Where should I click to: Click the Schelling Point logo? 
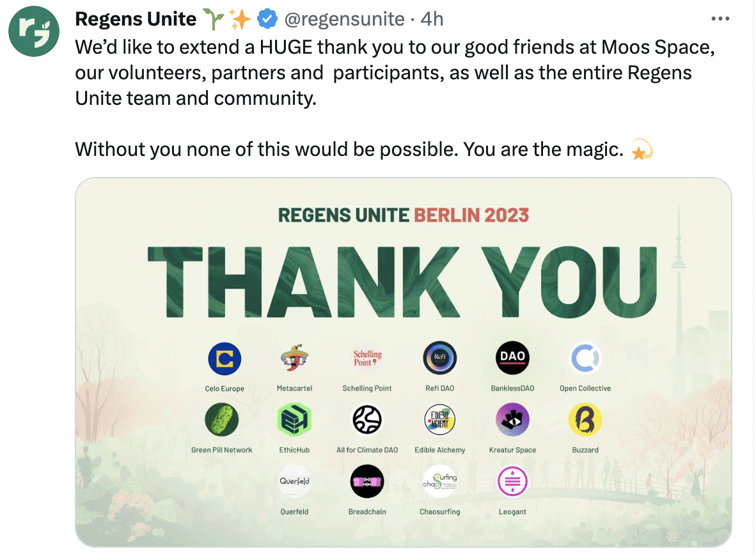367,358
